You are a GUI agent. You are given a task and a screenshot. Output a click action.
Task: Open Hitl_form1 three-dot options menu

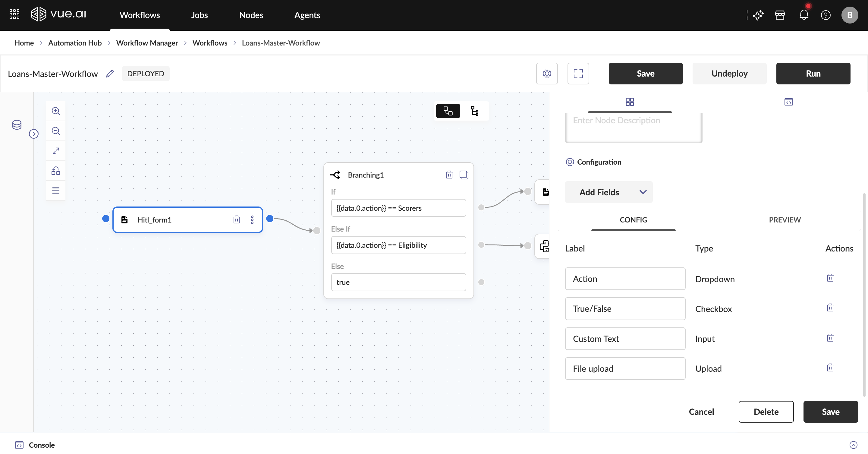(252, 220)
